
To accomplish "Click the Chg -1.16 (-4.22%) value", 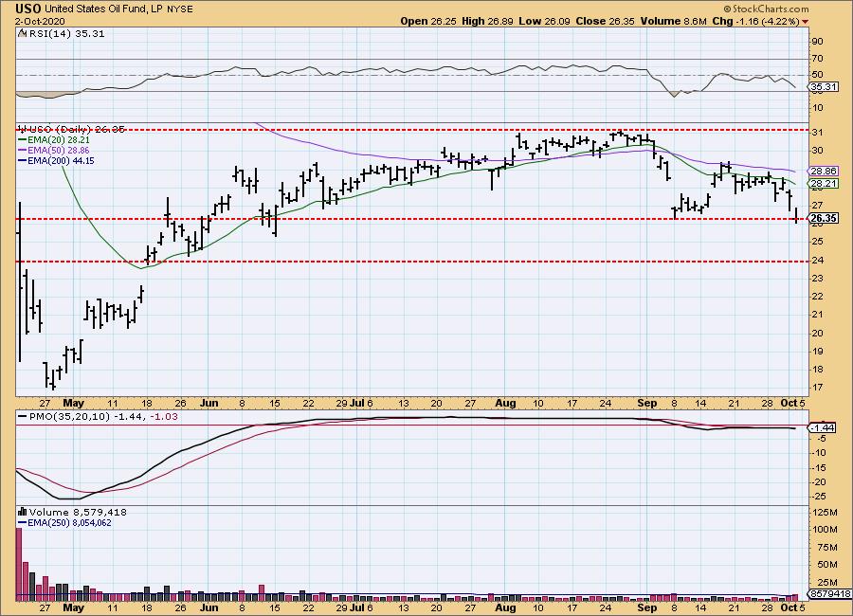I will click(755, 21).
